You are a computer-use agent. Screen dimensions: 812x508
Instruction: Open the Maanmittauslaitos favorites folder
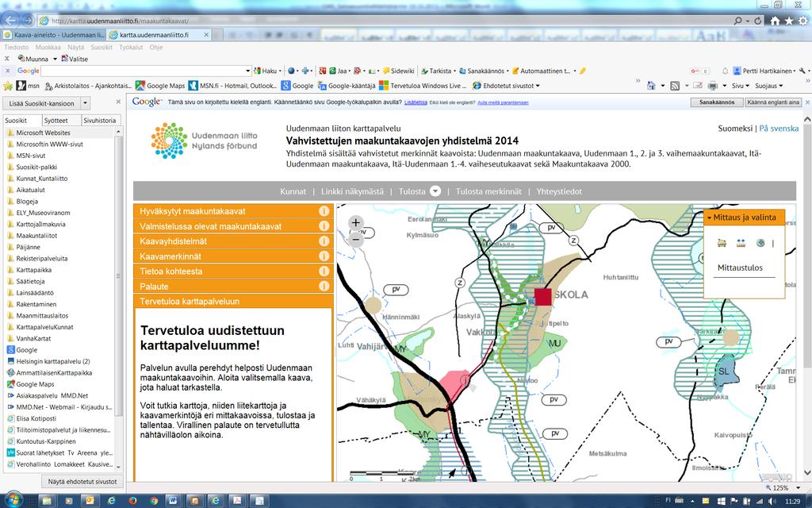tap(42, 316)
